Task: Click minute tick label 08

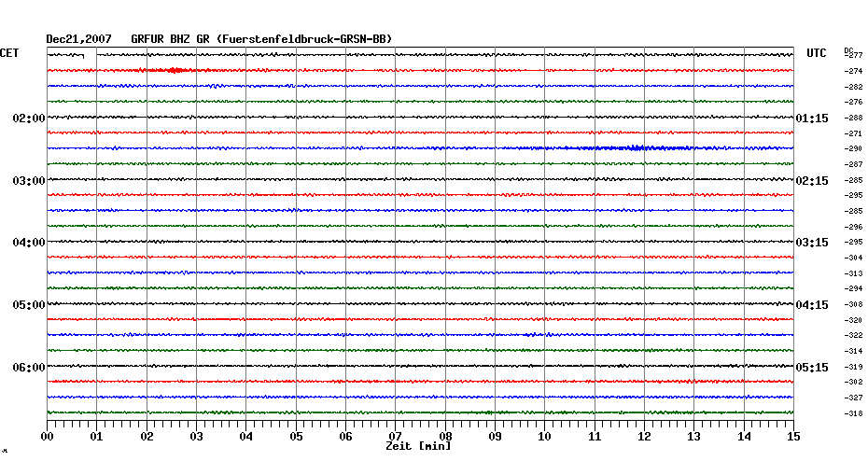Action: (x=445, y=437)
